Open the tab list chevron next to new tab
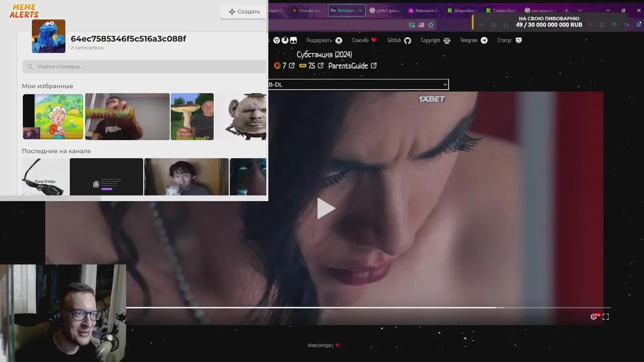 coord(580,10)
